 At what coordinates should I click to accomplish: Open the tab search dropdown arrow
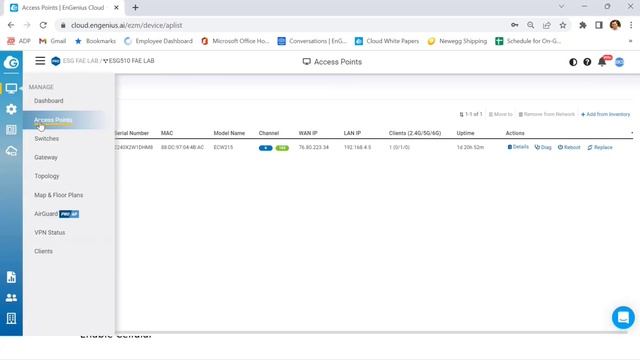[x=562, y=7]
